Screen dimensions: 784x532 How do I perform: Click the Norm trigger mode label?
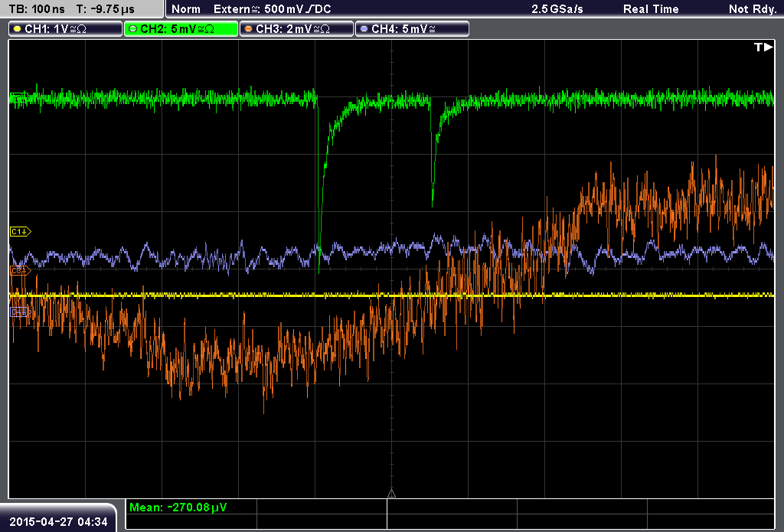tap(186, 9)
